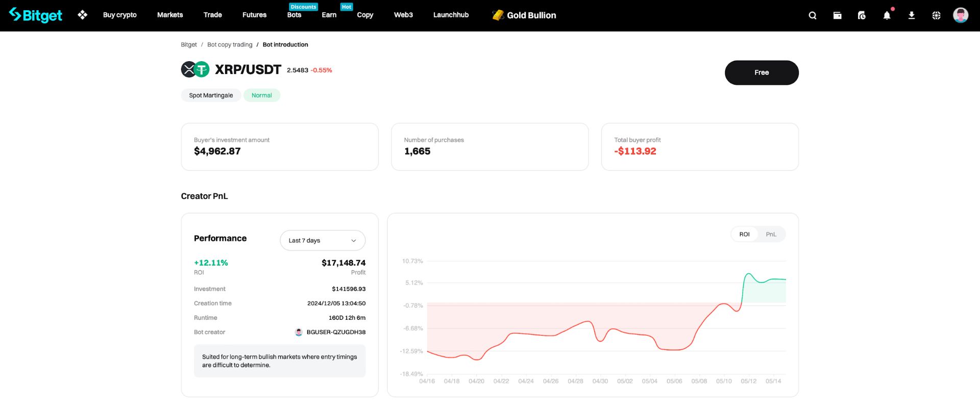This screenshot has height=409, width=980.
Task: Open the Futures menu
Action: tap(254, 15)
